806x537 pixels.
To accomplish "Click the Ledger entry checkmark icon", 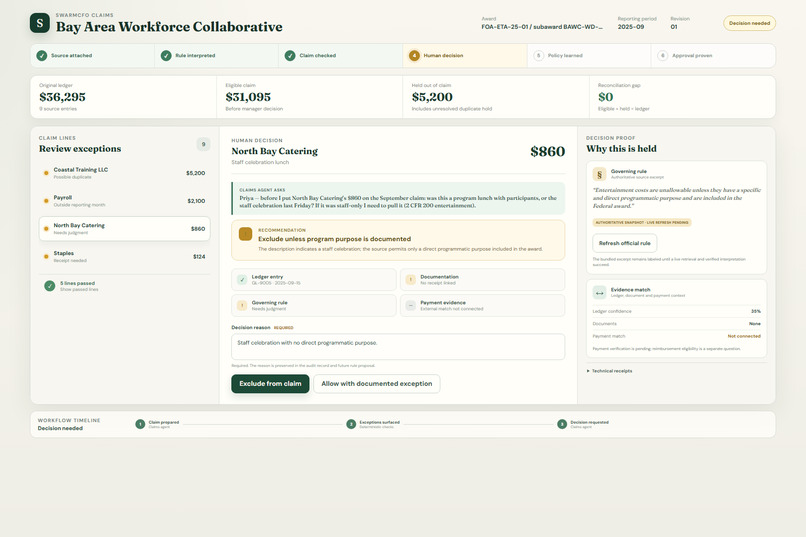I will 242,280.
